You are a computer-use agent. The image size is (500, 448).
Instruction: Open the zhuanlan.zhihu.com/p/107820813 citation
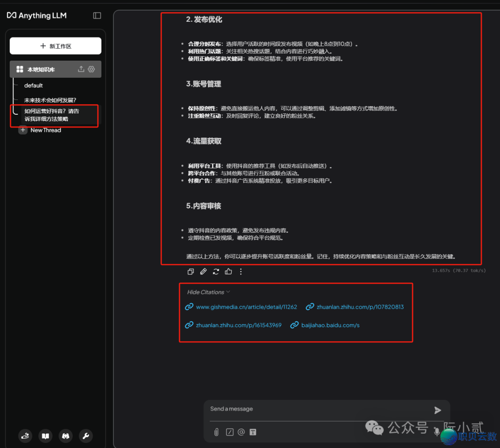coord(355,306)
